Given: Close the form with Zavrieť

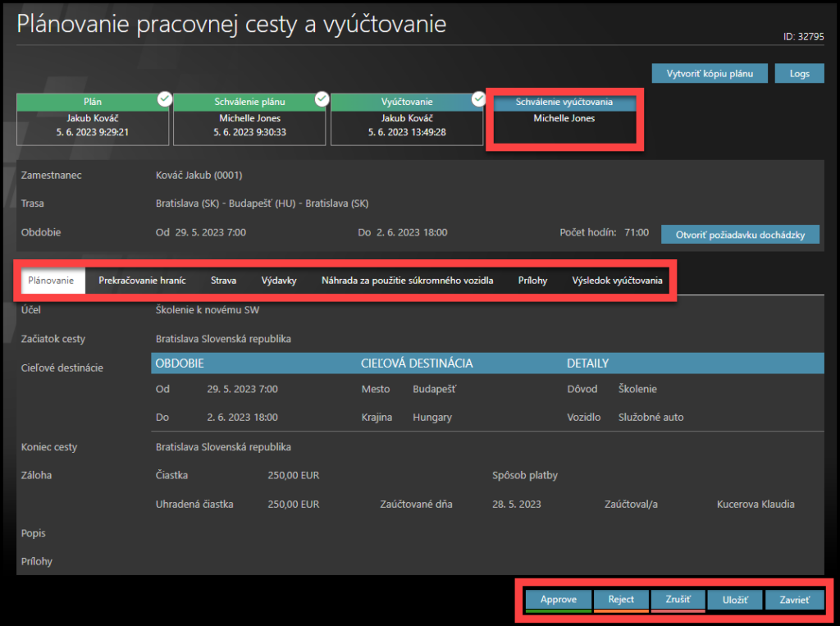Looking at the screenshot, I should pos(794,600).
